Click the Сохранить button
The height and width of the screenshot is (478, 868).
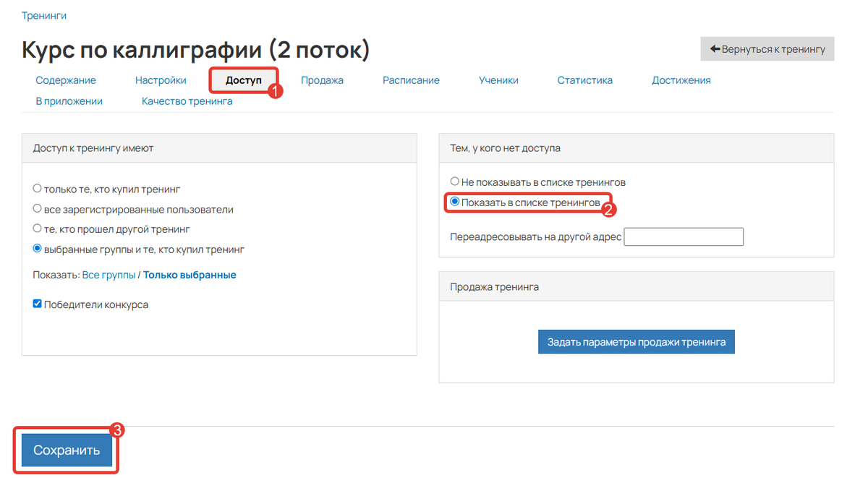pos(66,449)
